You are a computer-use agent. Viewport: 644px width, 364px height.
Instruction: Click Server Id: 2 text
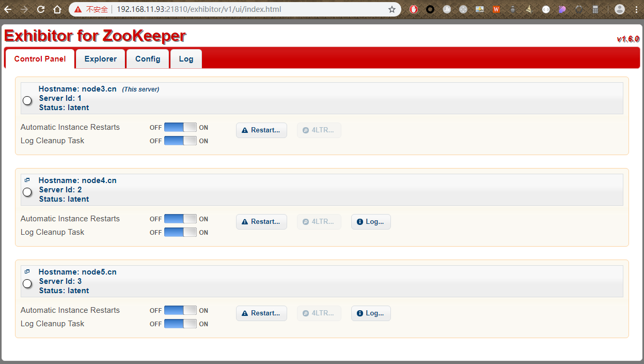tap(60, 190)
